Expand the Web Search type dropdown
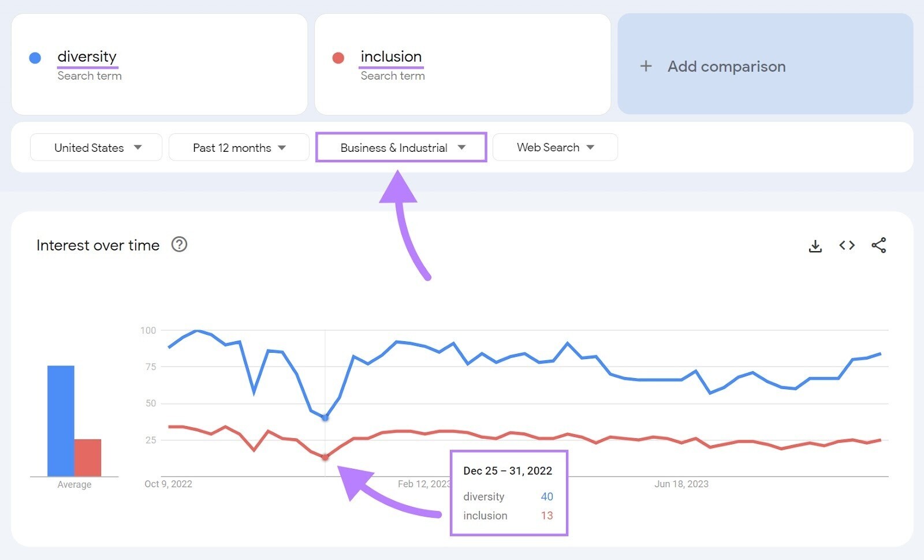The image size is (924, 560). point(555,147)
